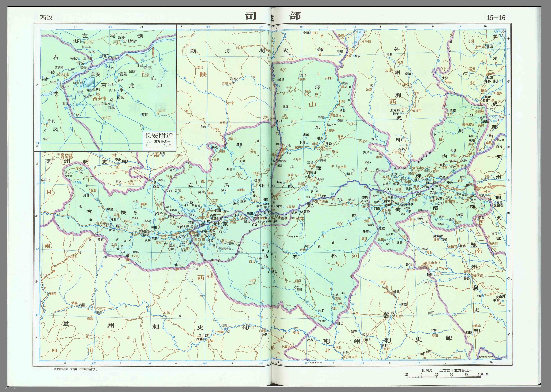Click the 铜川市 city label

pos(206,181)
